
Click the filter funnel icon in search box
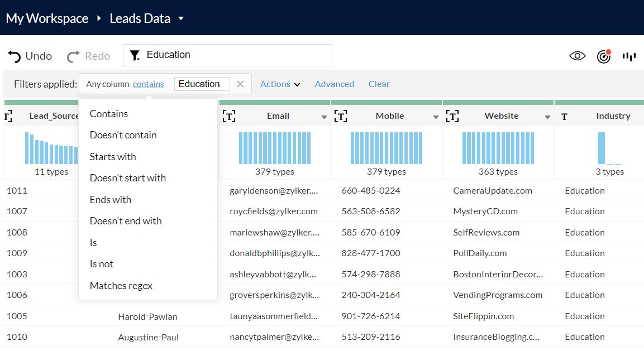click(135, 55)
